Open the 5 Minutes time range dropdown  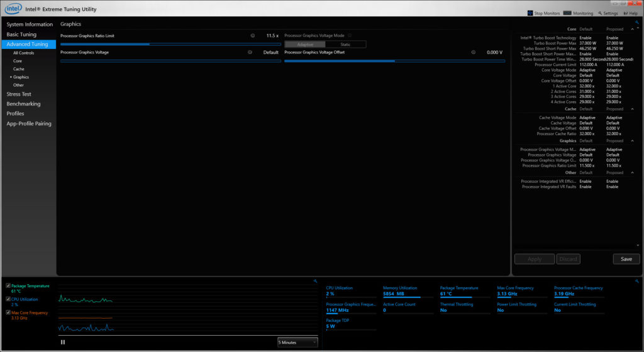tap(297, 342)
